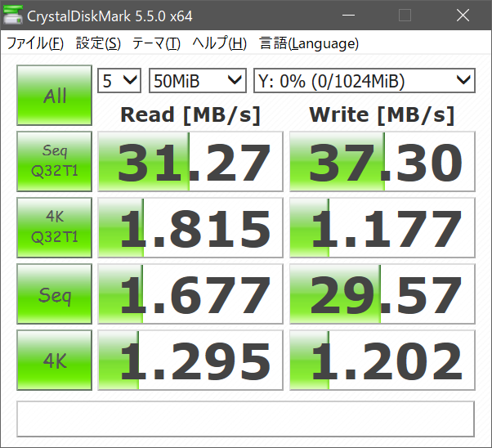The image size is (492, 448).
Task: Close the CrystalDiskMark window
Action: pos(463,15)
